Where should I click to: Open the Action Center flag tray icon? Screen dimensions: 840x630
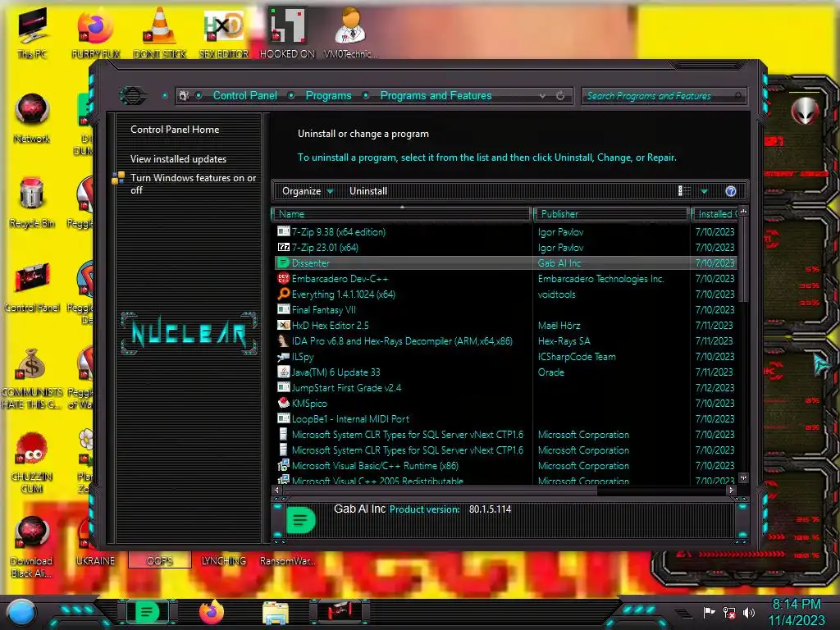709,612
